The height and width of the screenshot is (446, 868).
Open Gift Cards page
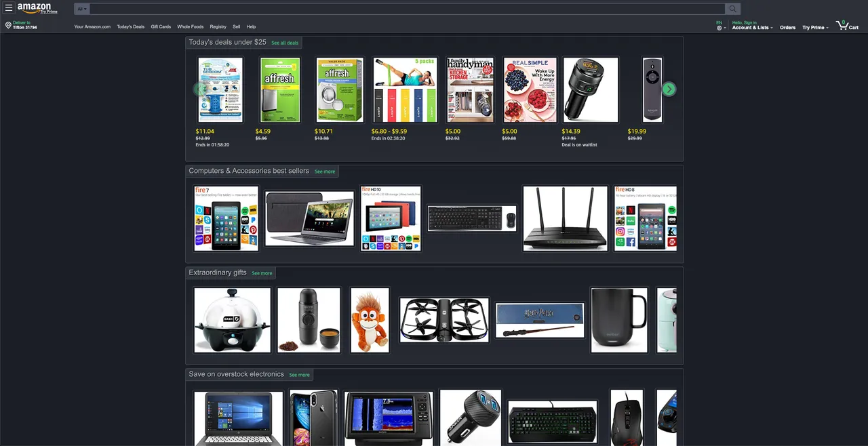coord(161,26)
